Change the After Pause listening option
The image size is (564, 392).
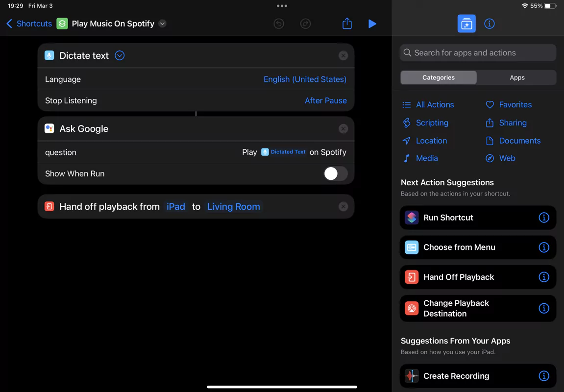click(325, 100)
